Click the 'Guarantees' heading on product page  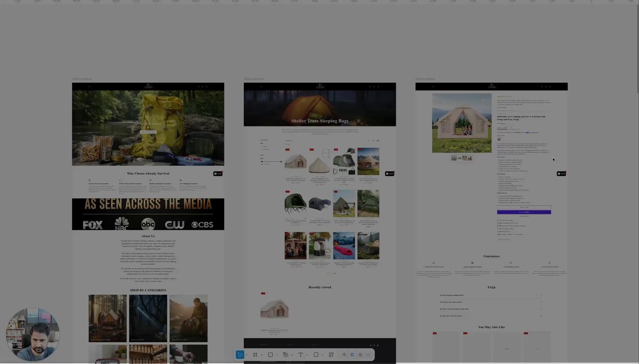click(x=491, y=256)
